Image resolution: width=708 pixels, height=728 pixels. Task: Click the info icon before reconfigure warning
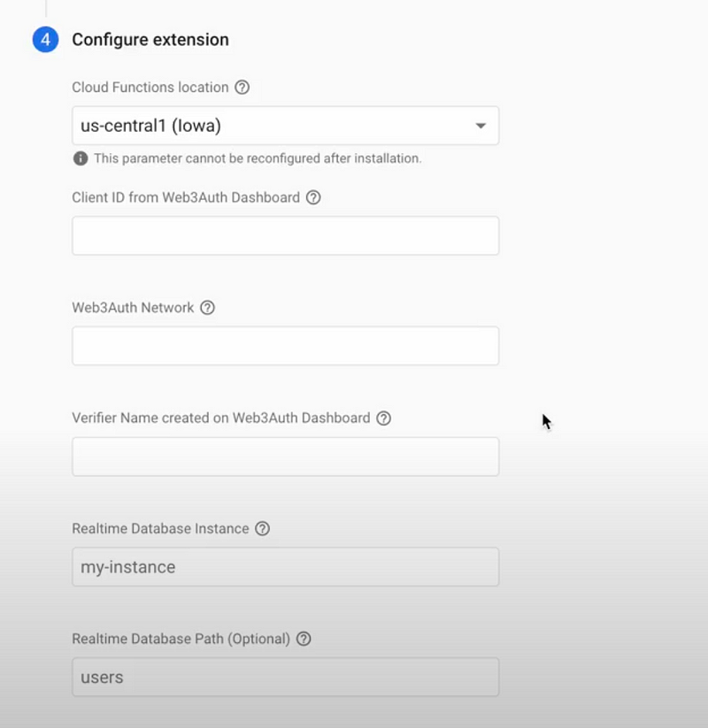coord(81,158)
